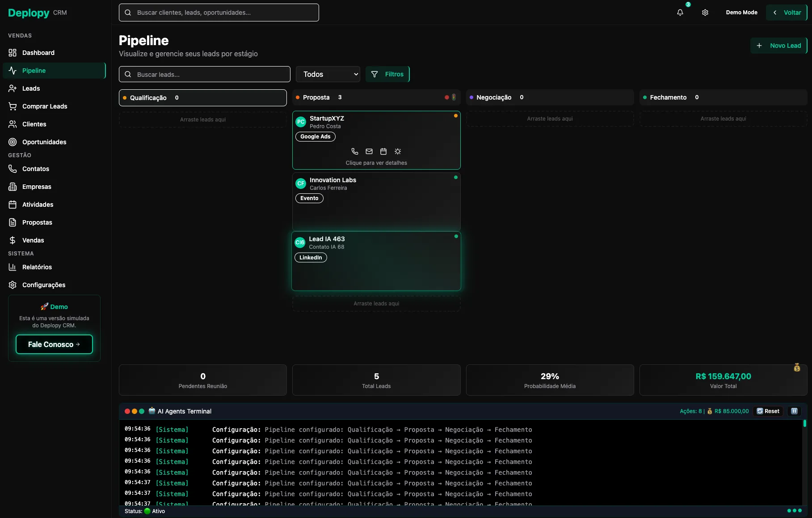Click the calendar icon on StartupXYZ card
This screenshot has width=812, height=518.
383,151
